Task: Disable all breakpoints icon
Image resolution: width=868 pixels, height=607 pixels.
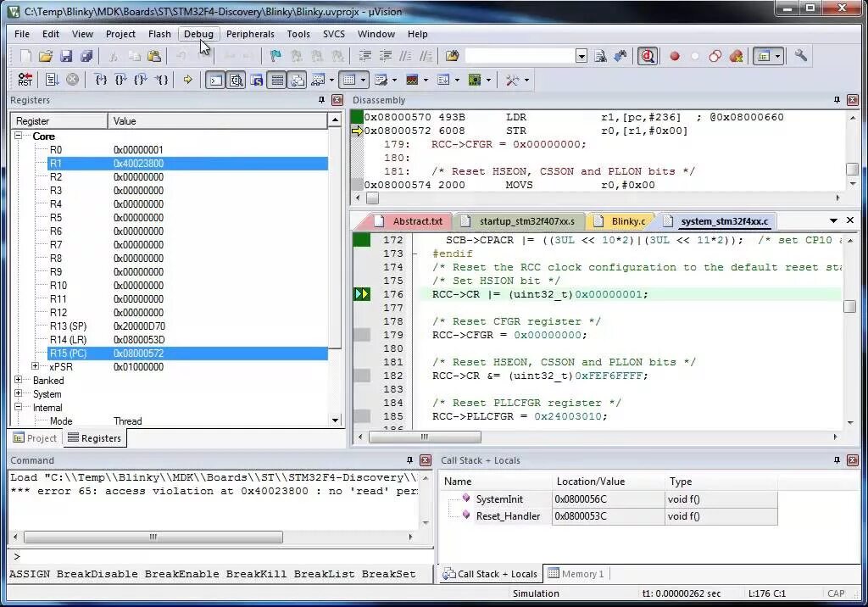Action: [x=715, y=56]
